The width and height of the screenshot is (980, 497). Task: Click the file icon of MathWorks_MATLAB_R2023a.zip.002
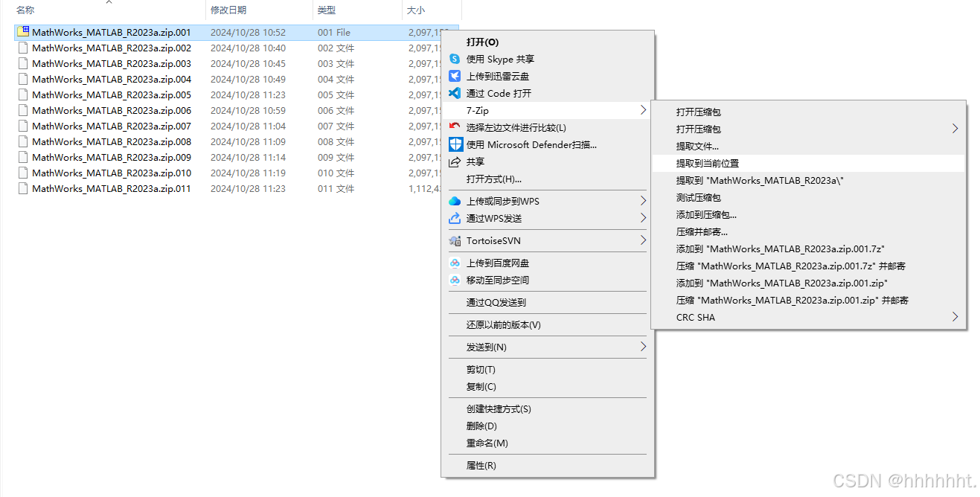(23, 48)
